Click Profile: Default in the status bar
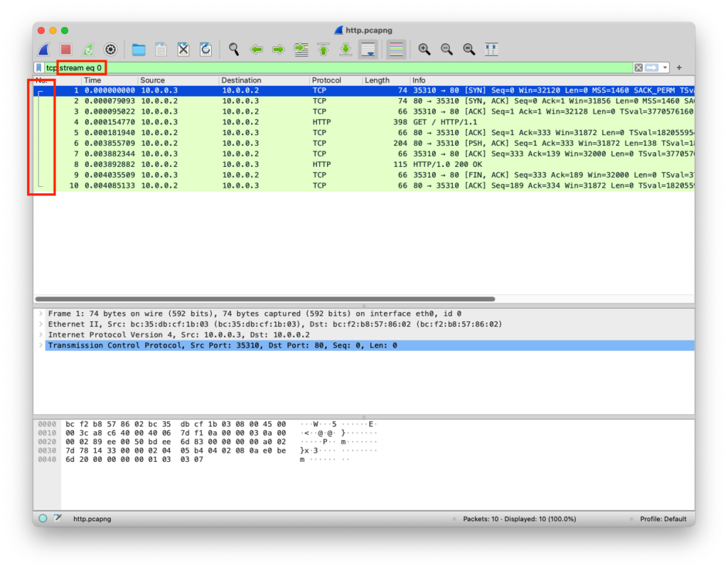This screenshot has width=728, height=570. click(663, 519)
